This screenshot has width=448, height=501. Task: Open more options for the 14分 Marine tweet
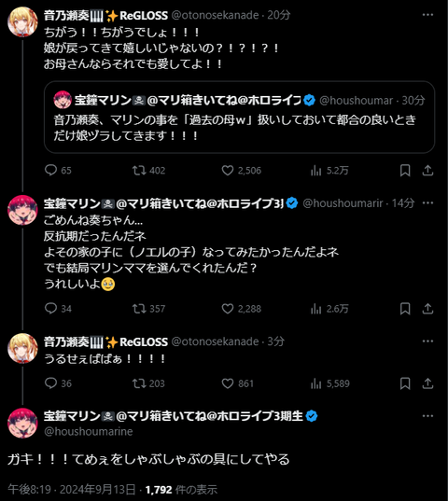pyautogui.click(x=427, y=202)
